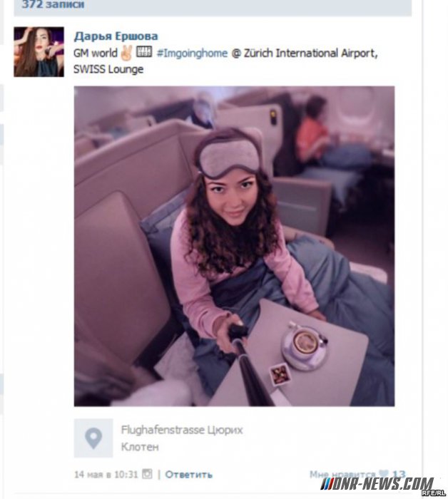Image resolution: width=448 pixels, height=499 pixels.
Task: Click the Instagram camera source icon
Action: click(x=147, y=474)
